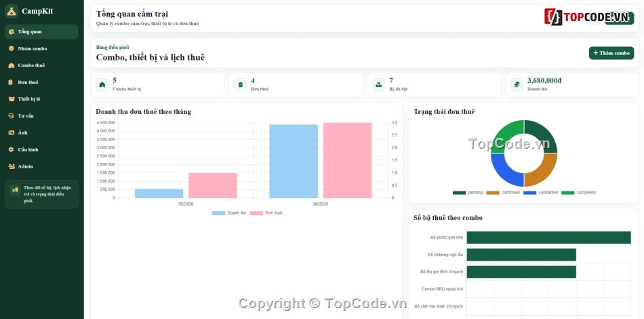
Task: Toggle the contracted status legend
Action: click(540, 192)
